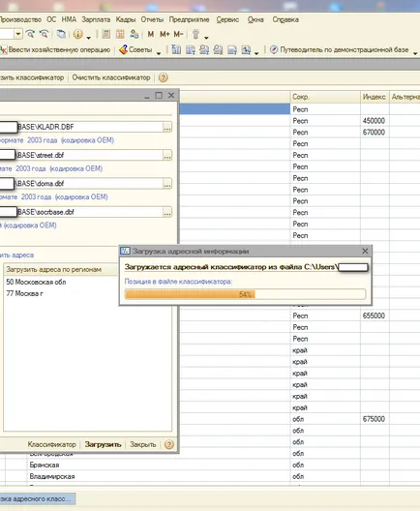Click Очистить классификатор button
This screenshot has width=420, height=511.
coord(111,77)
